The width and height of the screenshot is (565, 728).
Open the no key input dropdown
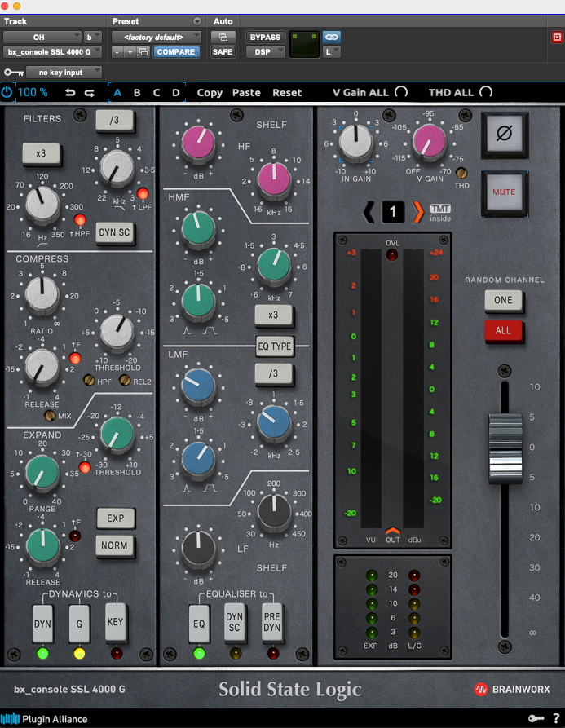point(64,72)
